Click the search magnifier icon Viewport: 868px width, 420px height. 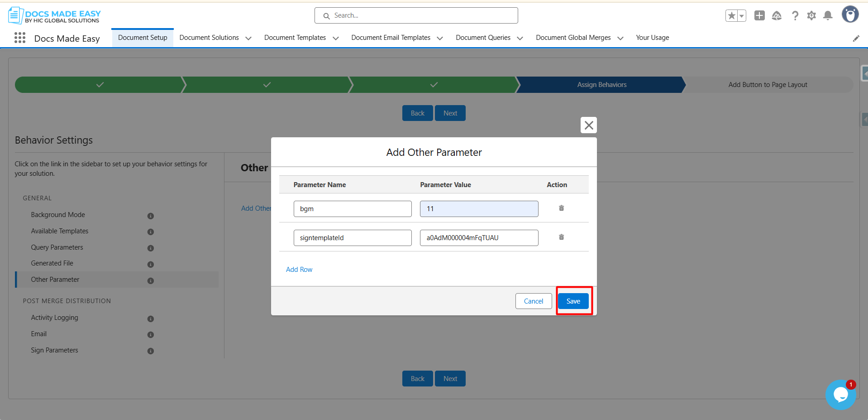326,16
